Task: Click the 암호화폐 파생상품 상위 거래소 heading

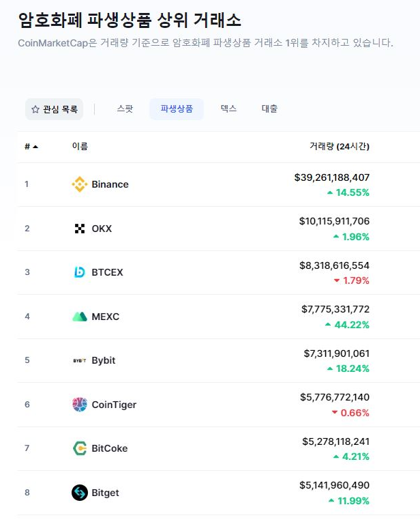Action: click(130, 20)
